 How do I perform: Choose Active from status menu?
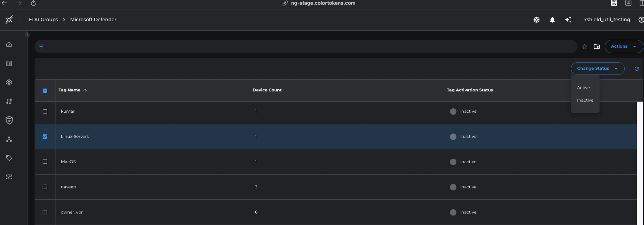(583, 88)
